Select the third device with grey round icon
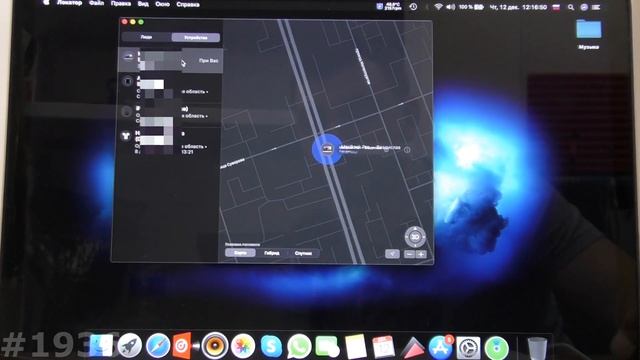Viewport: 640px width, 360px height. coord(170,114)
